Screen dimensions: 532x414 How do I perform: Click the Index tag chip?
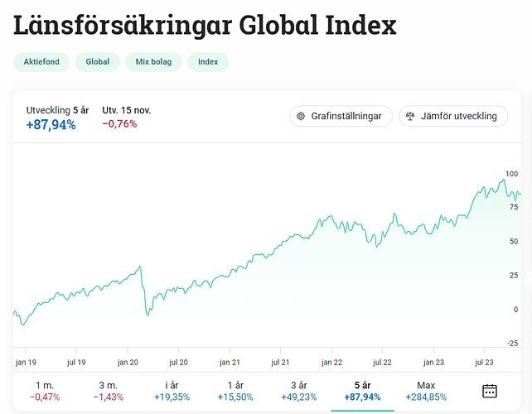(x=208, y=62)
